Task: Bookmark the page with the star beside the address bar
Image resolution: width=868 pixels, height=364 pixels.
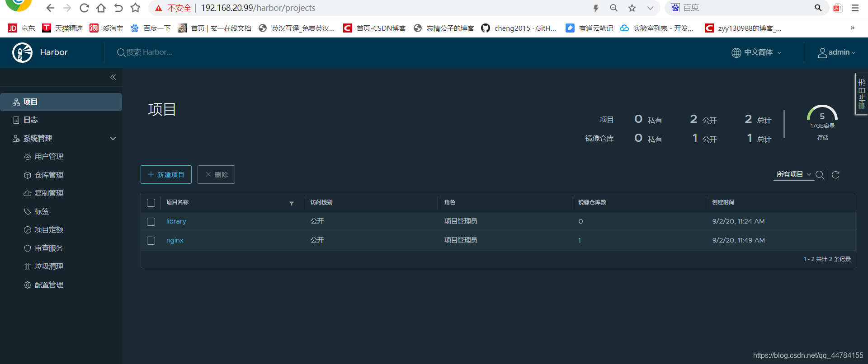Action: tap(135, 8)
